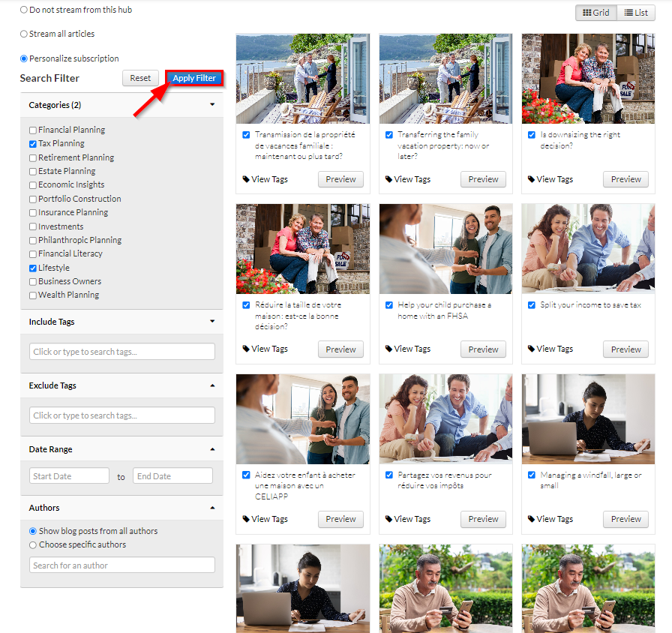
Task: Check Retirement Planning category
Action: click(x=32, y=158)
